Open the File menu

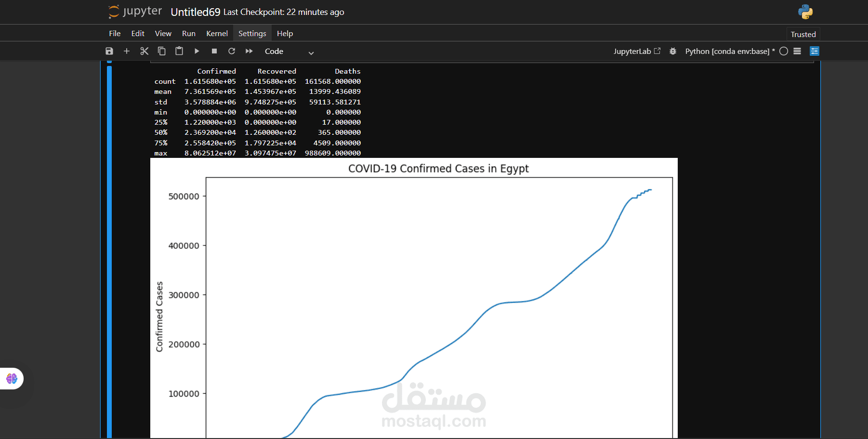tap(115, 33)
